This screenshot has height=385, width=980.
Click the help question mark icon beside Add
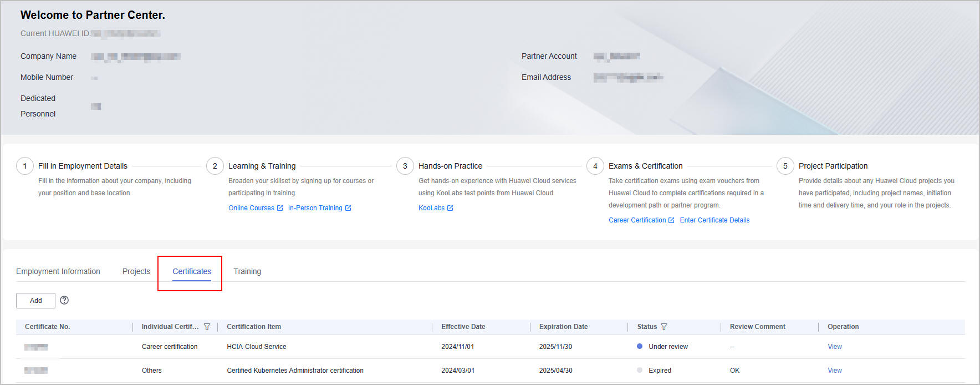[x=64, y=300]
